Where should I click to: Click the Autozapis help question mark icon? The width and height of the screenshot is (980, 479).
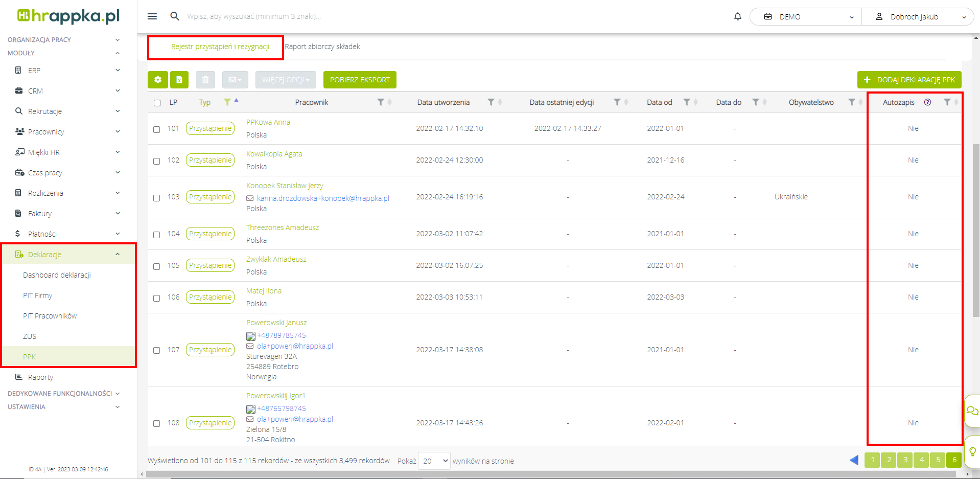tap(927, 102)
